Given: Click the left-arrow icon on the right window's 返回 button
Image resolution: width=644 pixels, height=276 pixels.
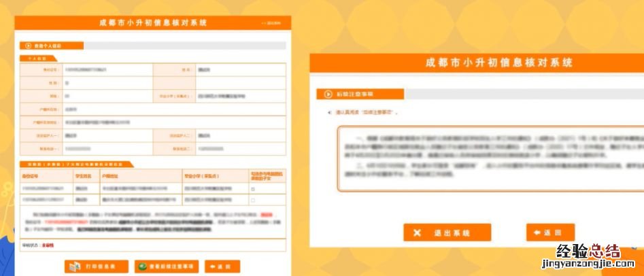Looking at the screenshot, I should [x=537, y=232].
